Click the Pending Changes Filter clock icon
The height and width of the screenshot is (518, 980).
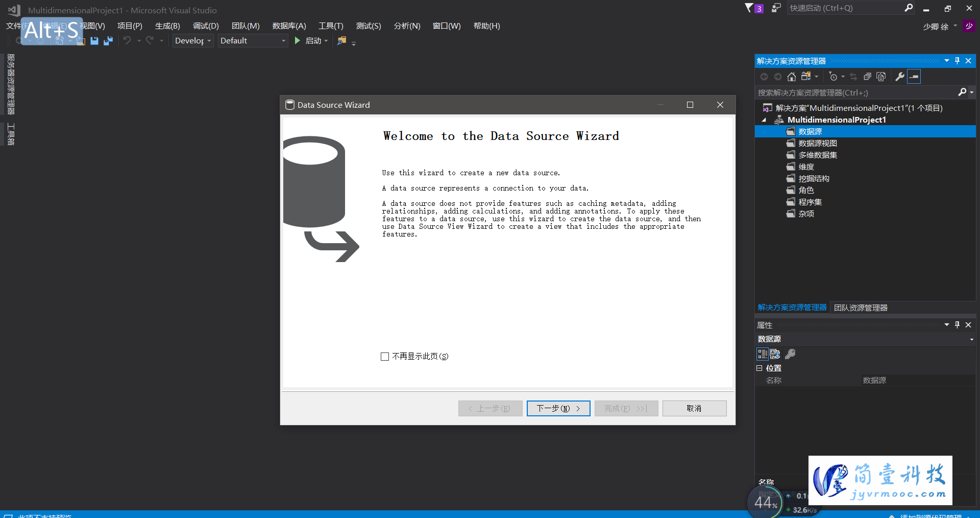833,77
